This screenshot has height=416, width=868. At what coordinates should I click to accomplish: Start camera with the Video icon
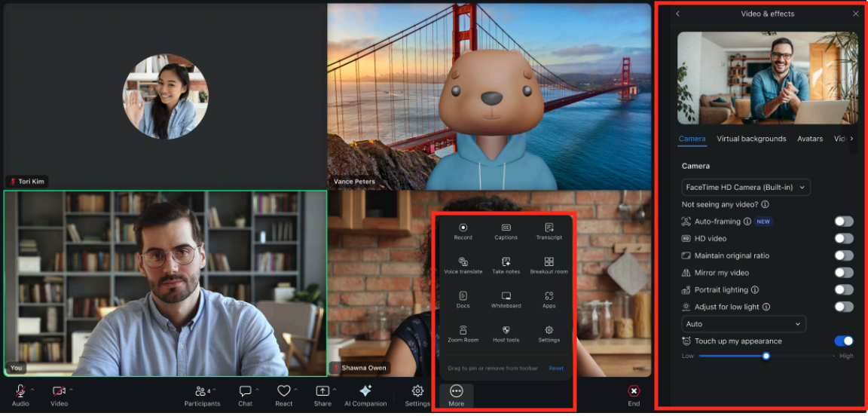59,391
